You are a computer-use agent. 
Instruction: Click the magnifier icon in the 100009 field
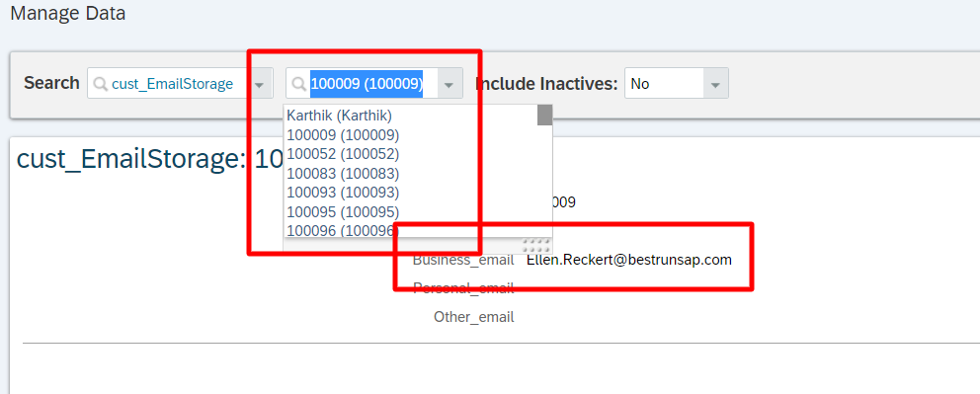coord(298,84)
